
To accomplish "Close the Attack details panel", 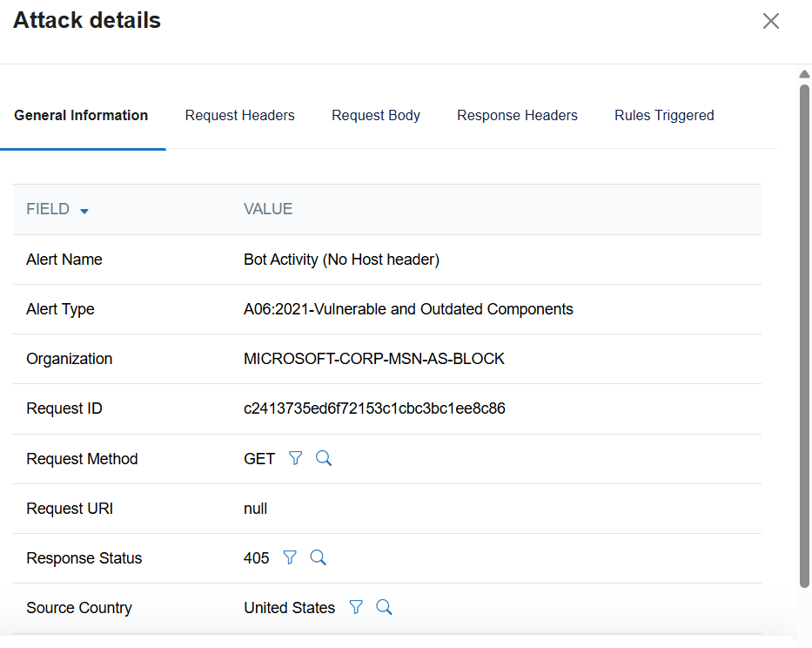I will point(770,21).
